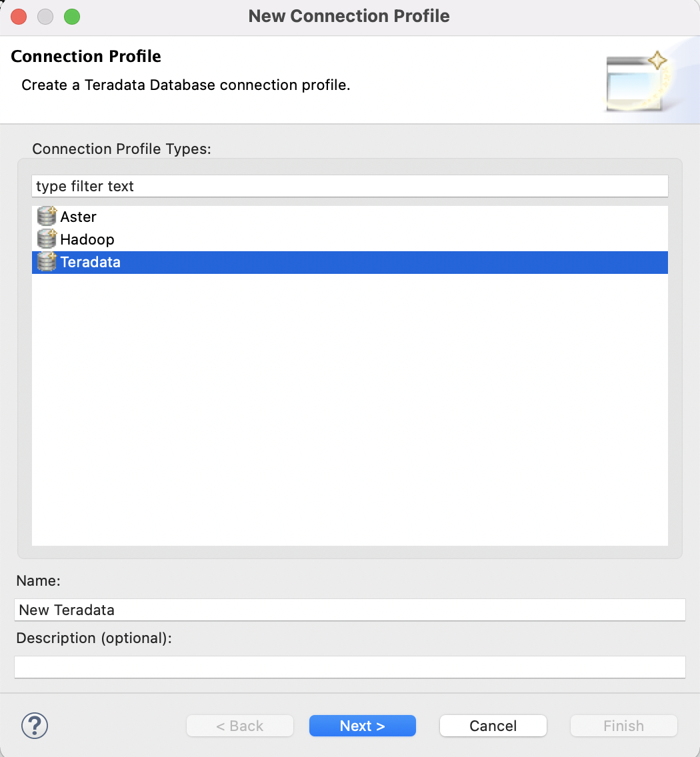This screenshot has height=757, width=700.
Task: Click the Connection Profile heading text
Action: coord(85,56)
